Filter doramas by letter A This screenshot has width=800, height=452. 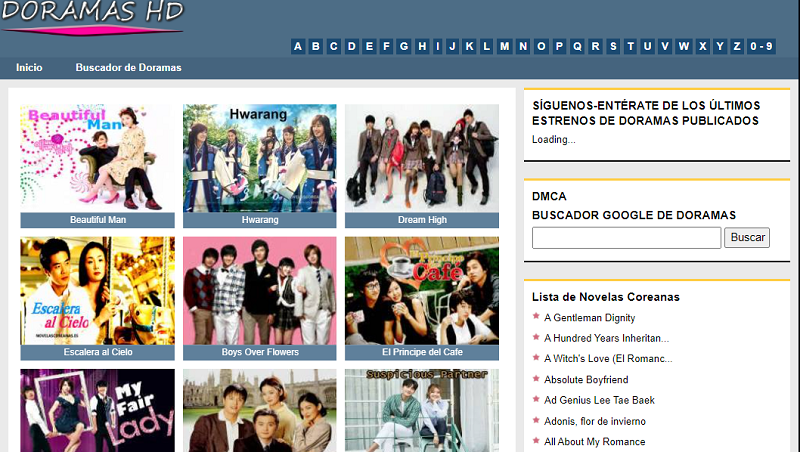[298, 46]
